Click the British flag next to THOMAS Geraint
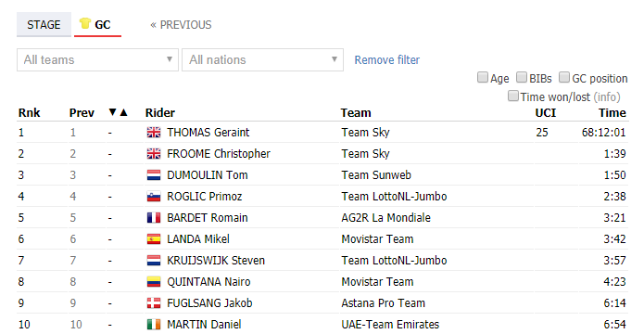 pyautogui.click(x=154, y=133)
